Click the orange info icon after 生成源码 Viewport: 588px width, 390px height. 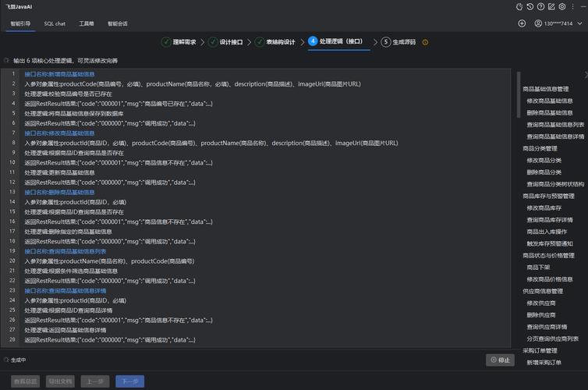click(x=425, y=42)
